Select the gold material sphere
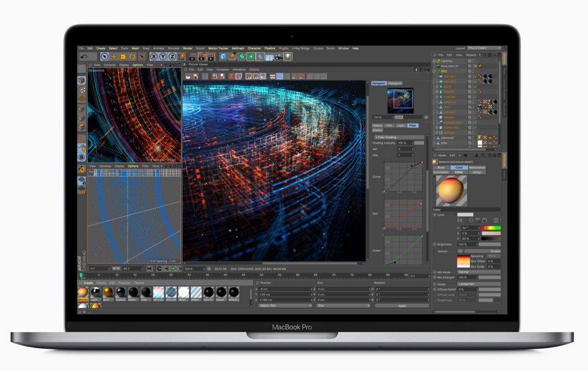Screen dimensions: 588x371 point(108,292)
